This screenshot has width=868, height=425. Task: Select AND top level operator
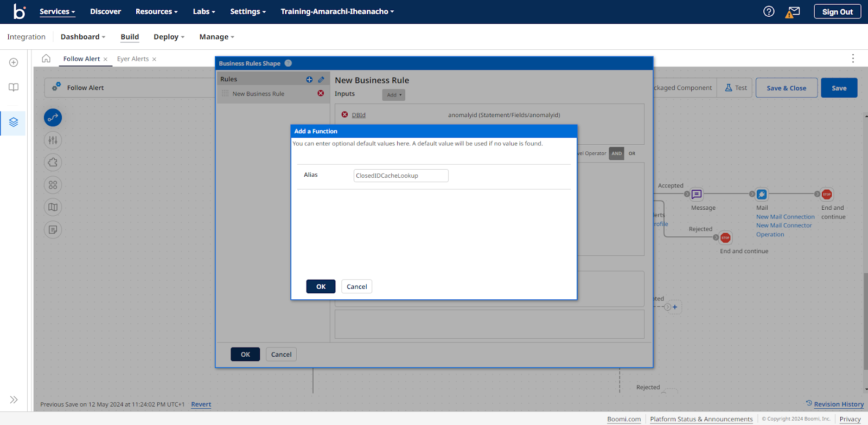point(617,153)
